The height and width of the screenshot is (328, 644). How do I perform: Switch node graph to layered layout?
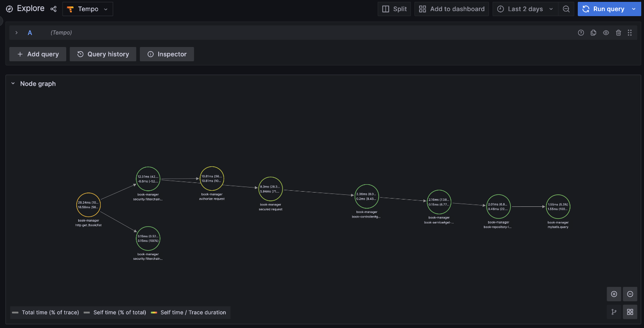(x=614, y=312)
